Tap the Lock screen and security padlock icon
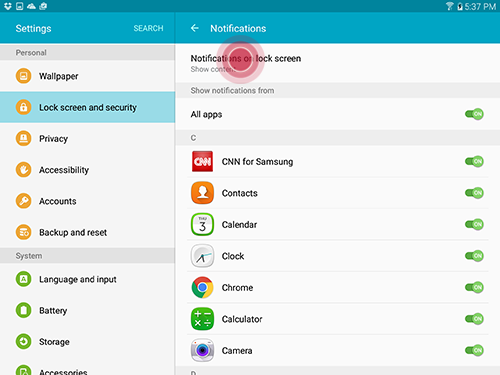 tap(23, 107)
